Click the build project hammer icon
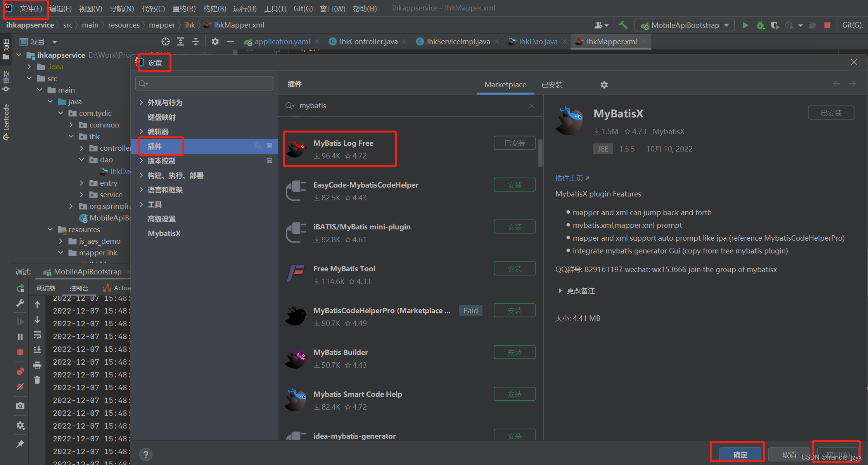Viewport: 868px width, 465px height. (624, 25)
